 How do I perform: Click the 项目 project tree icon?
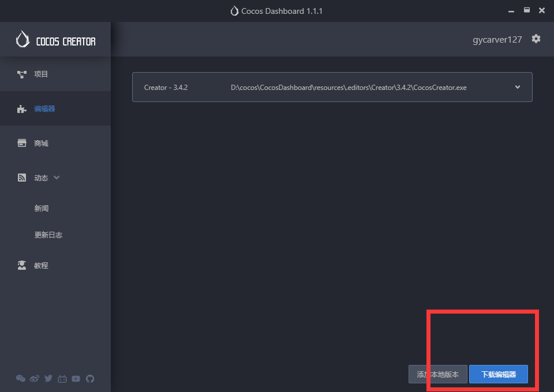[22, 74]
